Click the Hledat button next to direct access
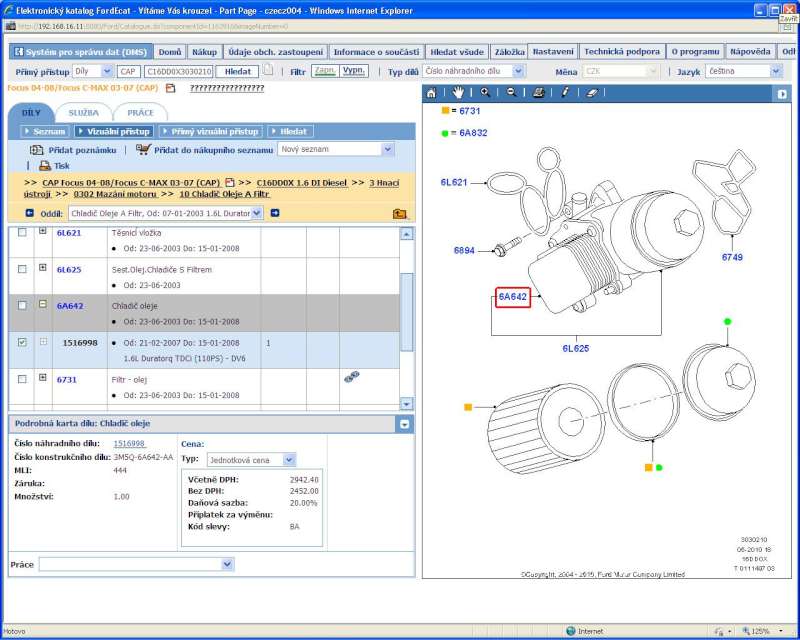The height and width of the screenshot is (640, 800). tap(237, 72)
